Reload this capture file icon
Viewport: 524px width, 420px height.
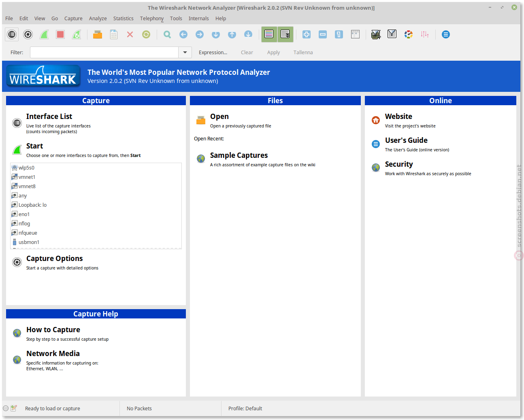point(146,34)
